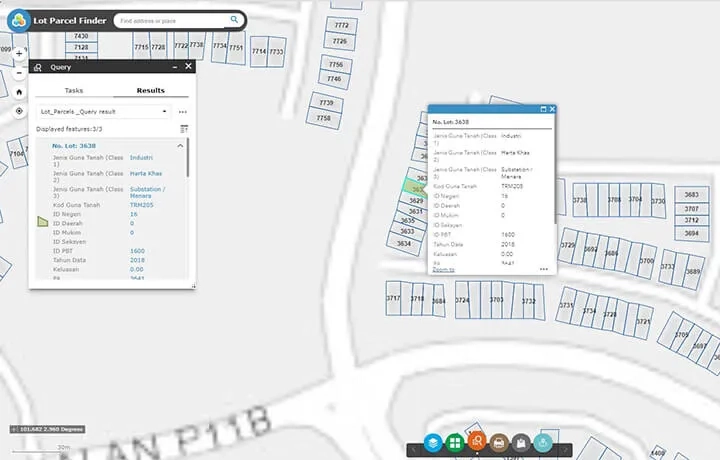
Task: Click the My Location button
Action: pyautogui.click(x=19, y=111)
